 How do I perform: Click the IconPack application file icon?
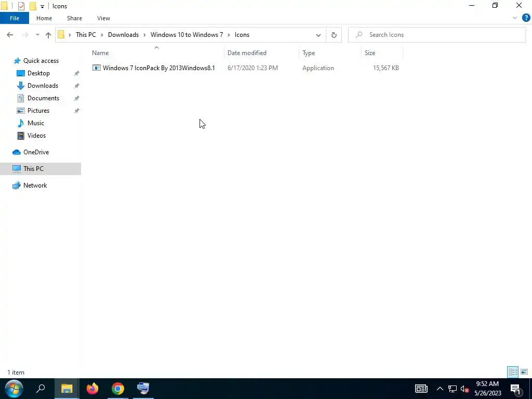tap(96, 68)
